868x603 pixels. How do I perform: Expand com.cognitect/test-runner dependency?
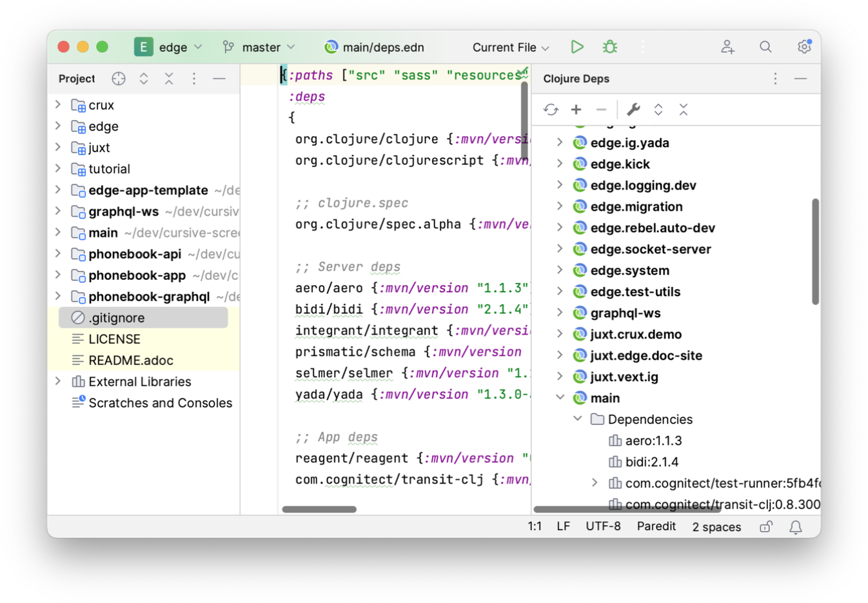tap(595, 483)
